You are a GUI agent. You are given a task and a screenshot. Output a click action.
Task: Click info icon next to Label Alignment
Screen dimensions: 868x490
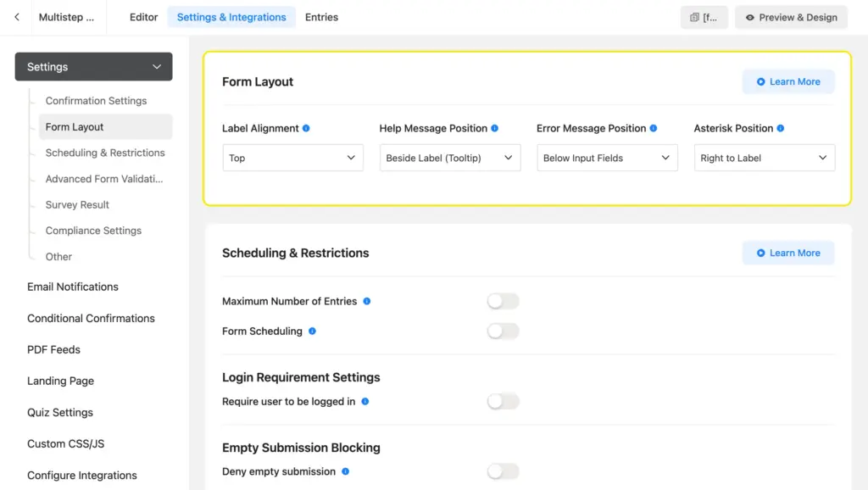point(306,129)
